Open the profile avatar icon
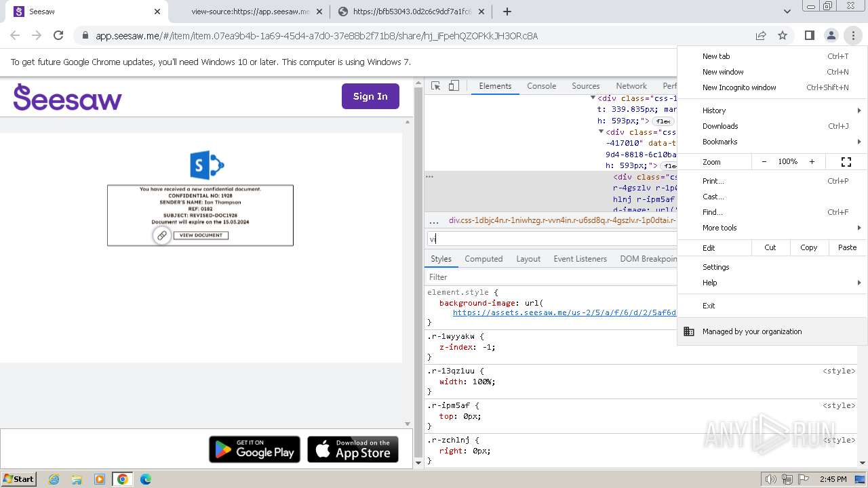Screen dimensions: 868x488 point(831,35)
